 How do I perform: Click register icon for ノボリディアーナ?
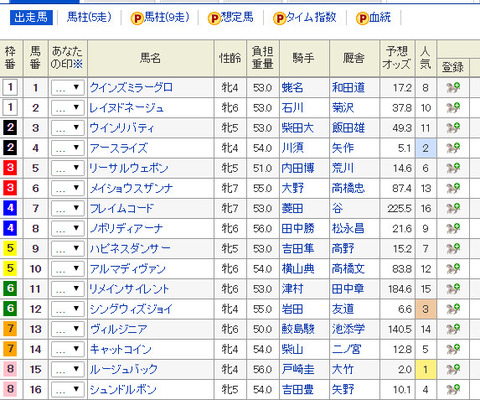click(x=453, y=229)
